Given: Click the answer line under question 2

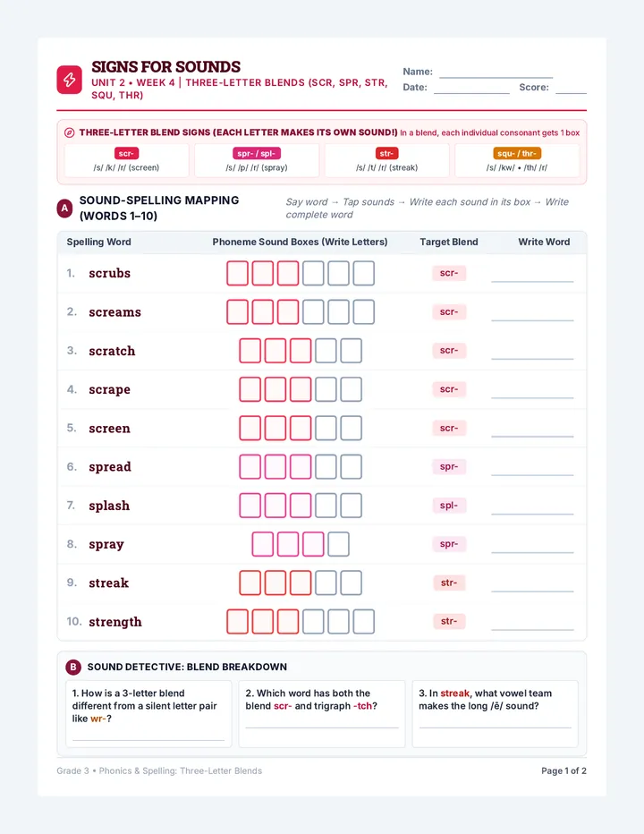Looking at the screenshot, I should pos(322,728).
